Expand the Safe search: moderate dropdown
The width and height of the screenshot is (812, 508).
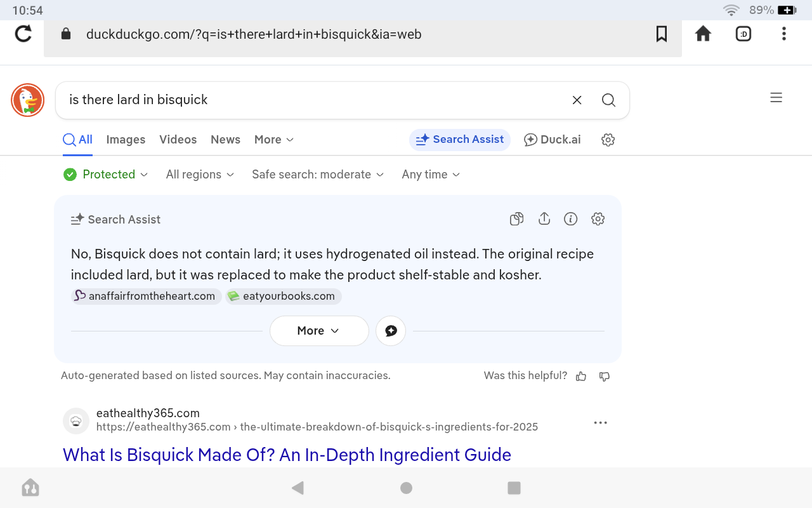[317, 175]
